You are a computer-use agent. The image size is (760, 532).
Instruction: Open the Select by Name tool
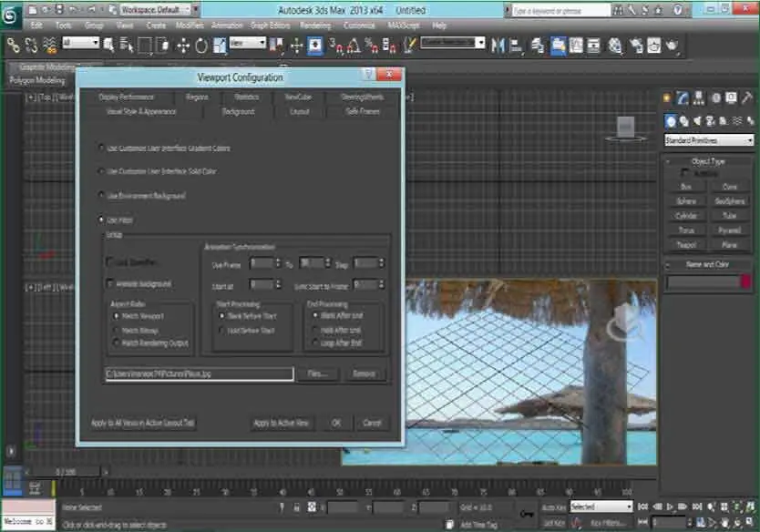pyautogui.click(x=127, y=46)
